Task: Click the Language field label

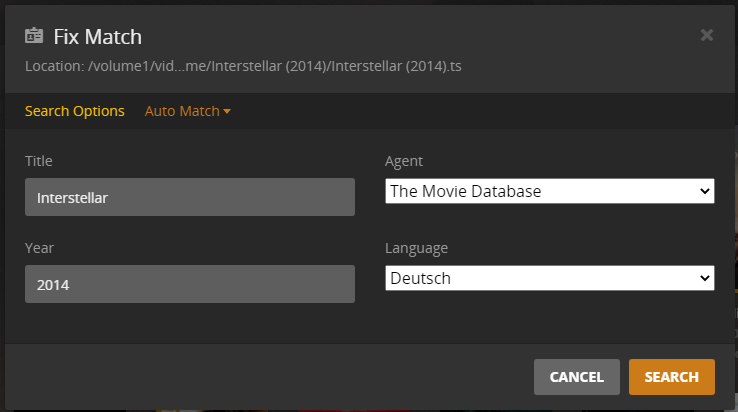Action: [416, 247]
